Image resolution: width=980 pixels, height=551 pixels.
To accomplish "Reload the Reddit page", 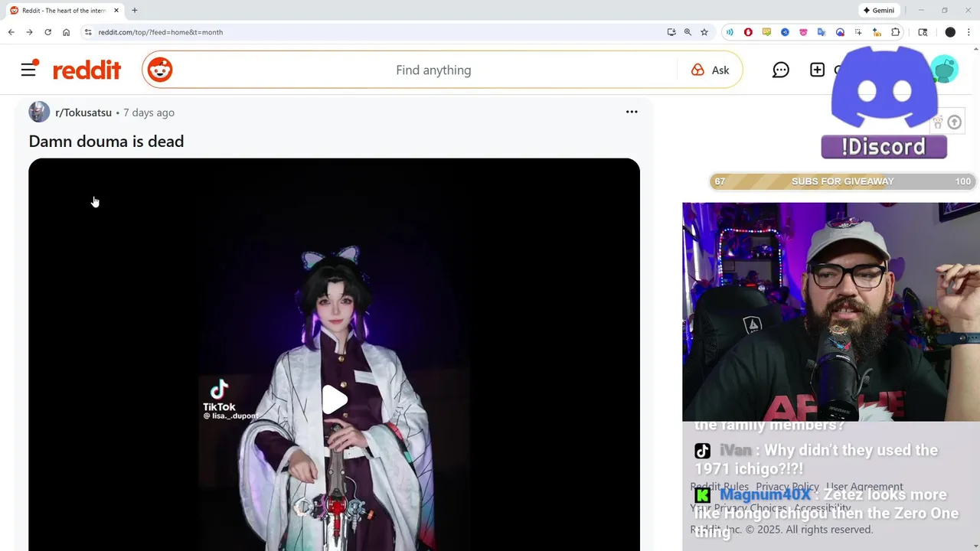I will pyautogui.click(x=47, y=32).
